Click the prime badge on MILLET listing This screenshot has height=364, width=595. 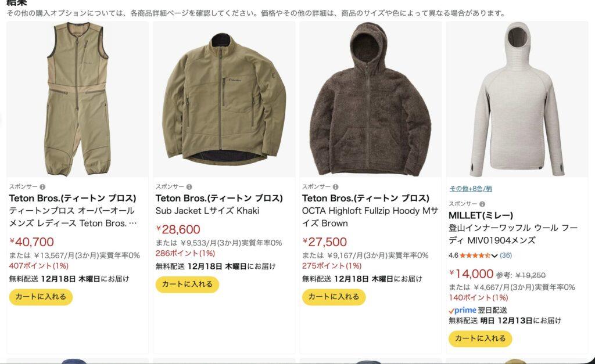coord(462,310)
